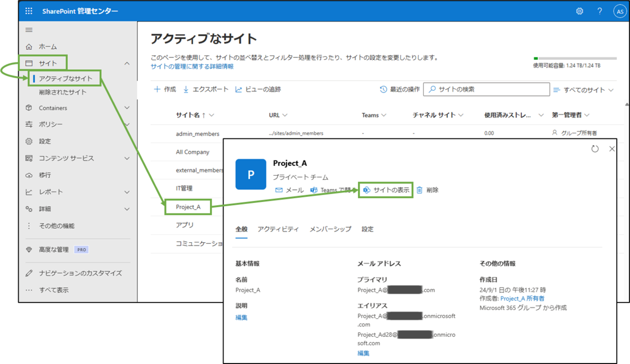Refresh the Project_A details panel

(595, 148)
